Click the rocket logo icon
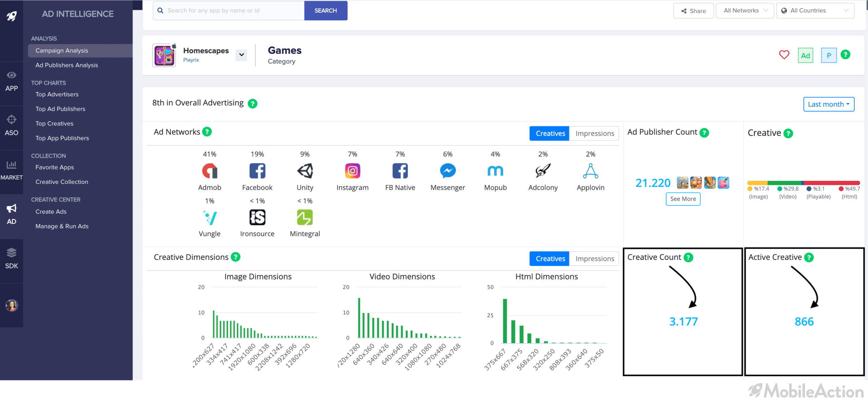868x400 pixels. pyautogui.click(x=12, y=16)
